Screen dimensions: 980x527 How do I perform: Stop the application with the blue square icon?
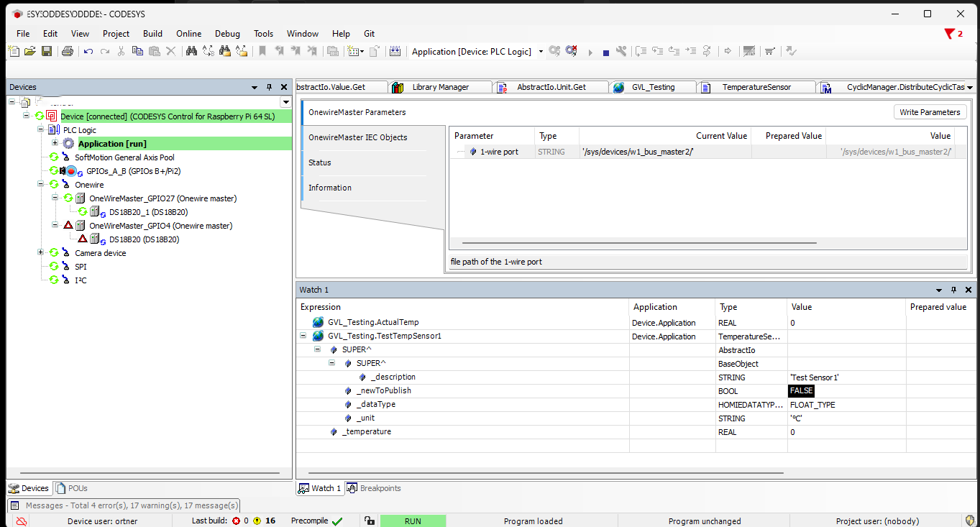pos(605,52)
